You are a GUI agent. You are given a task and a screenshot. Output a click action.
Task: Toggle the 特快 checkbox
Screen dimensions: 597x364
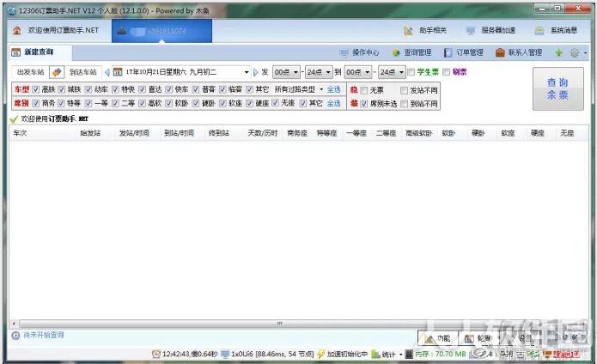tap(115, 89)
